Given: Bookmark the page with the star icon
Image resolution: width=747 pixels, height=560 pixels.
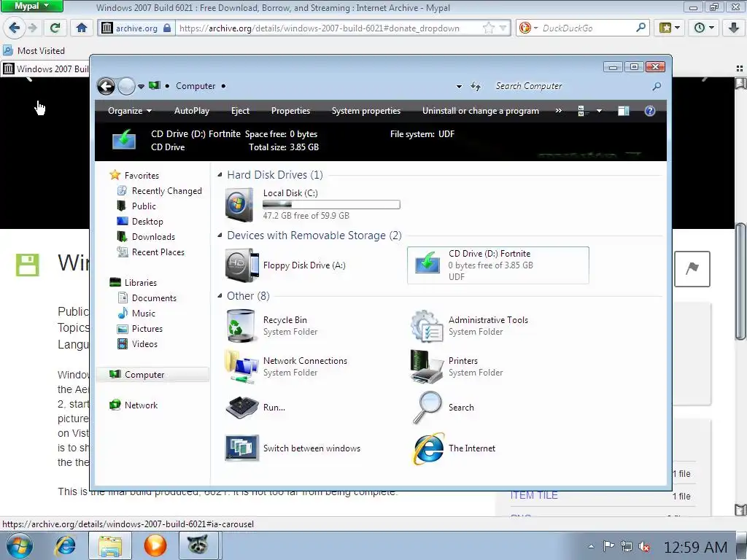Looking at the screenshot, I should click(489, 28).
